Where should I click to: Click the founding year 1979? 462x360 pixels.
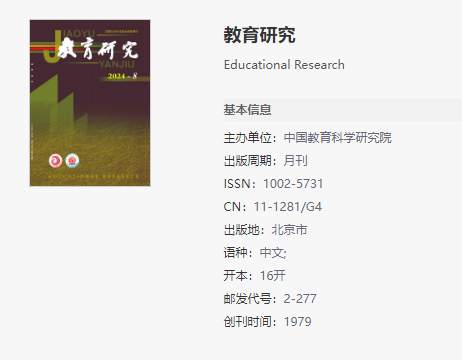pyautogui.click(x=298, y=322)
